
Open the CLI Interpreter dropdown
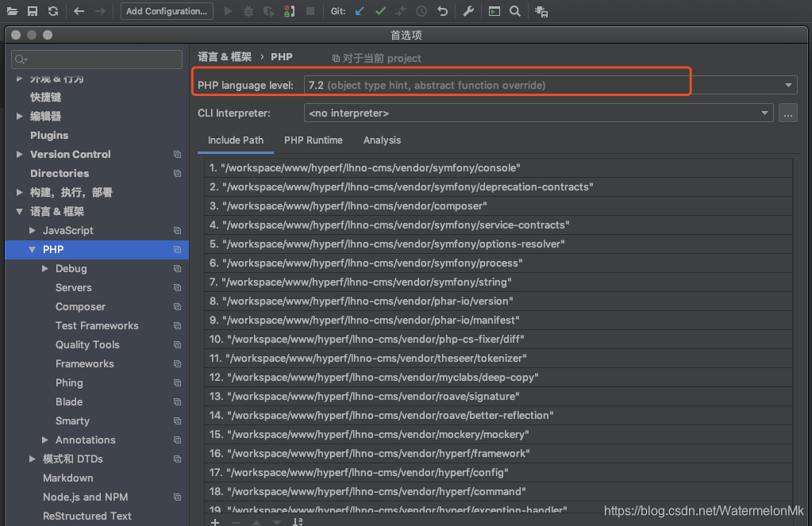(539, 113)
